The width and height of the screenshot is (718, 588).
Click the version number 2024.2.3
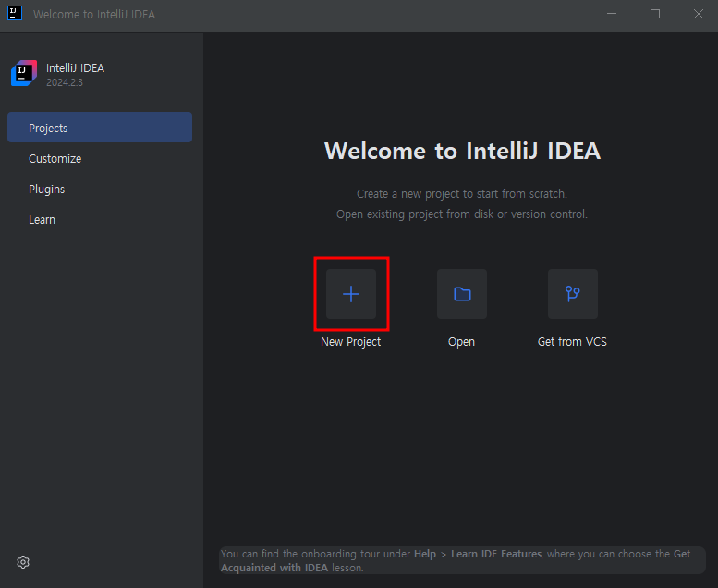[65, 82]
